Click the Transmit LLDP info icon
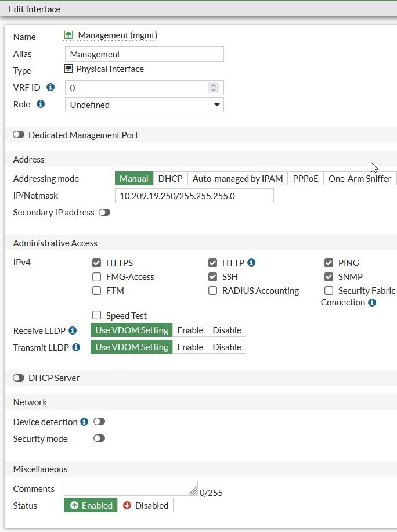This screenshot has height=532, width=397. 76,347
